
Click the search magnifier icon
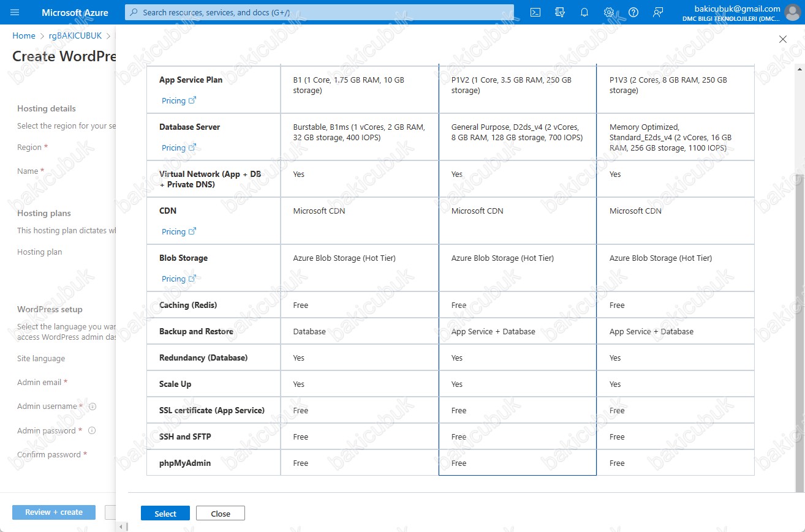(x=134, y=12)
